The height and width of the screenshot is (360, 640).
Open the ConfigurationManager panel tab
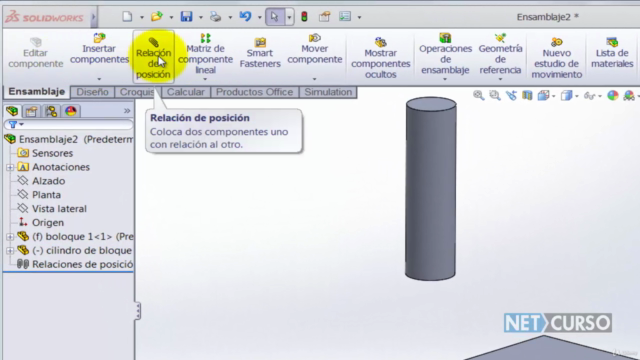[x=51, y=111]
